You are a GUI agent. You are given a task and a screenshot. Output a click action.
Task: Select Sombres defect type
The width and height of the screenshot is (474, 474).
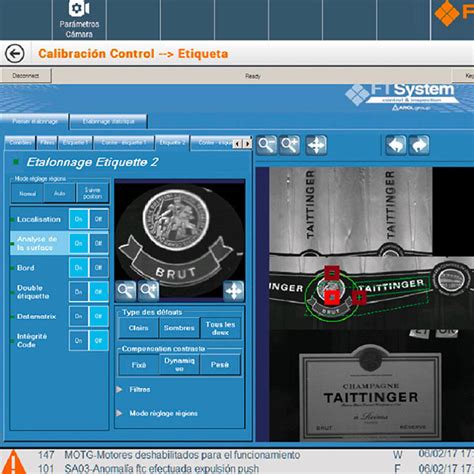coord(179,328)
